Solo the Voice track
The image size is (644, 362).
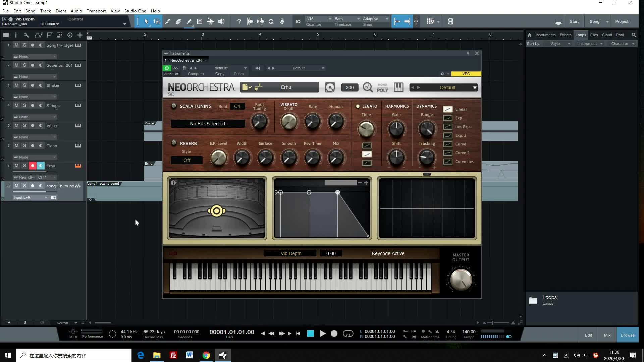coord(24,125)
